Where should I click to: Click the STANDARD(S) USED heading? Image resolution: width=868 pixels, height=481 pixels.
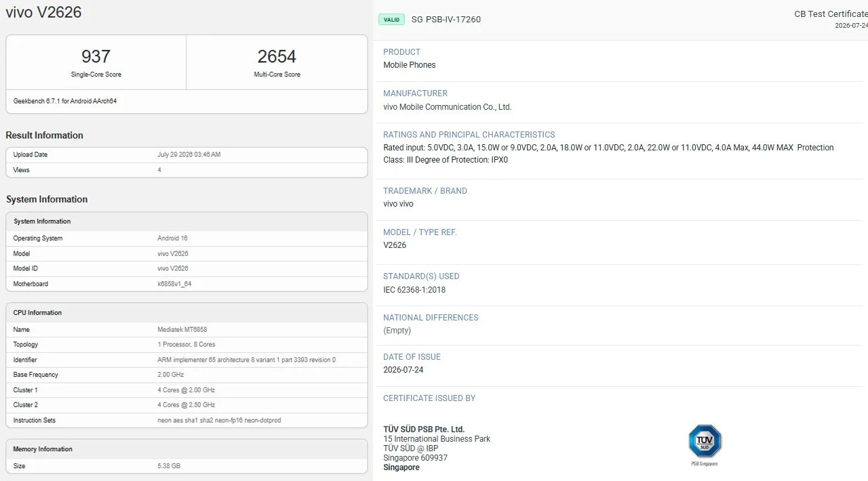click(x=421, y=276)
